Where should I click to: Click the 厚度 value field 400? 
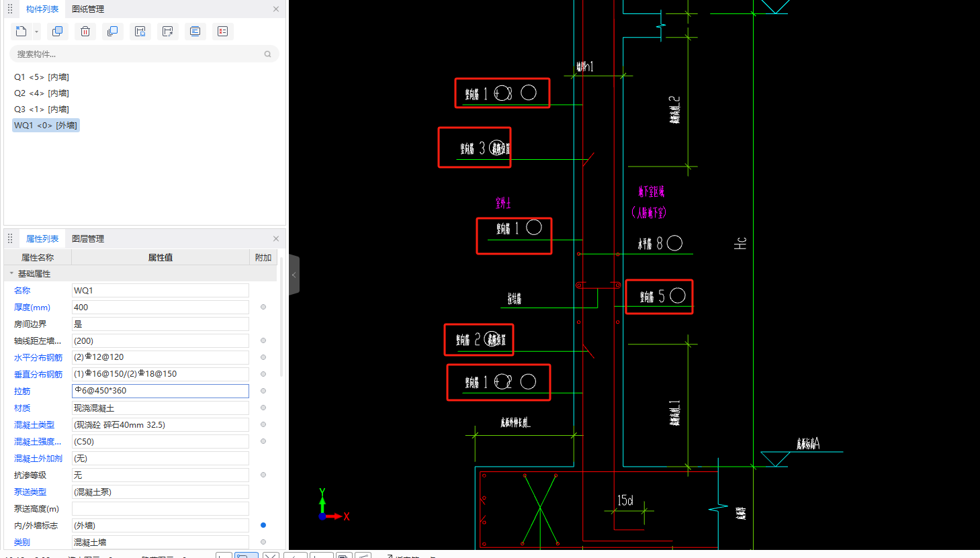pos(161,307)
